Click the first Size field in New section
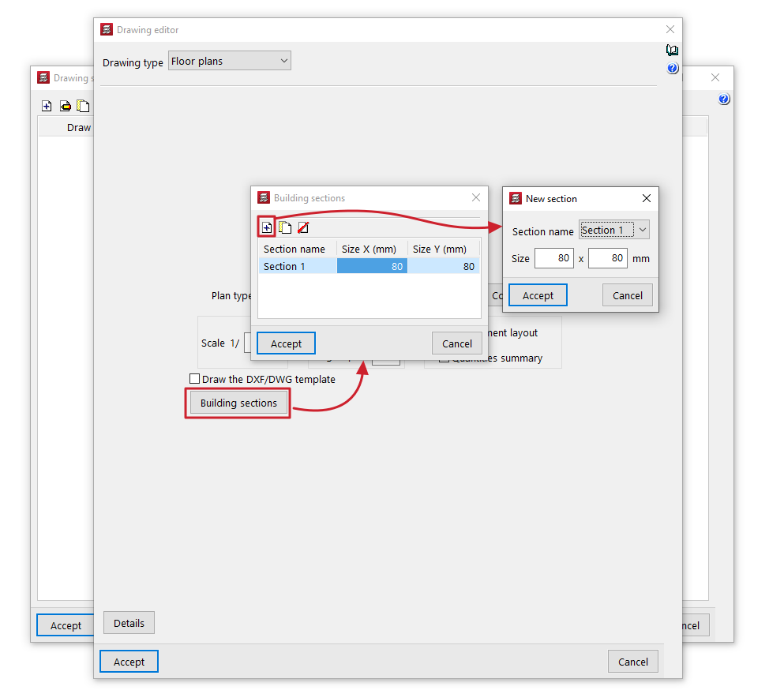This screenshot has width=784, height=694. [x=554, y=258]
